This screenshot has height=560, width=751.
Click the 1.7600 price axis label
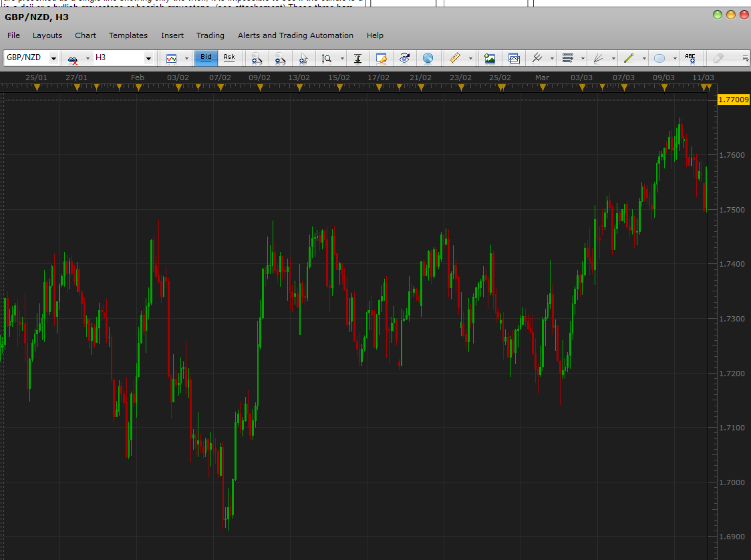732,155
